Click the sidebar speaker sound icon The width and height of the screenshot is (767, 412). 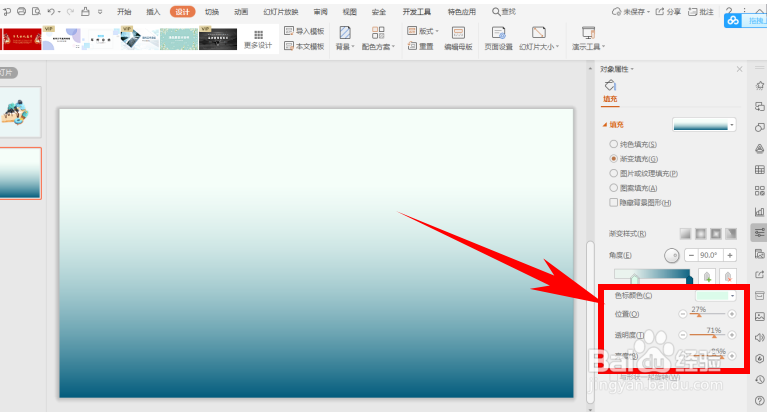click(x=760, y=338)
